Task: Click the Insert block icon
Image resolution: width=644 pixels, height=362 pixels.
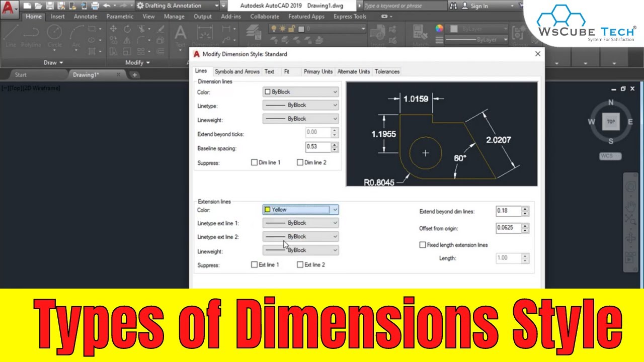Action: (377, 36)
